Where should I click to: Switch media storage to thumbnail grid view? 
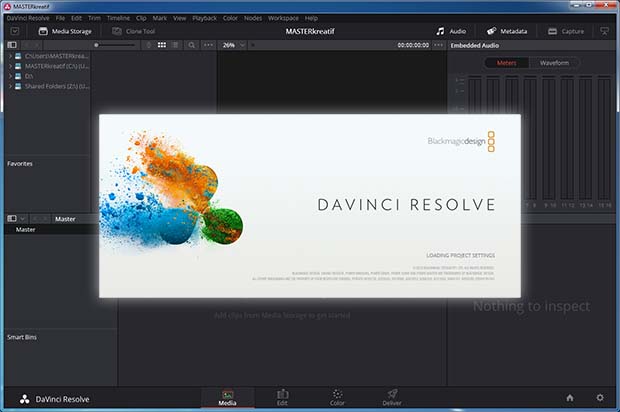click(x=162, y=45)
